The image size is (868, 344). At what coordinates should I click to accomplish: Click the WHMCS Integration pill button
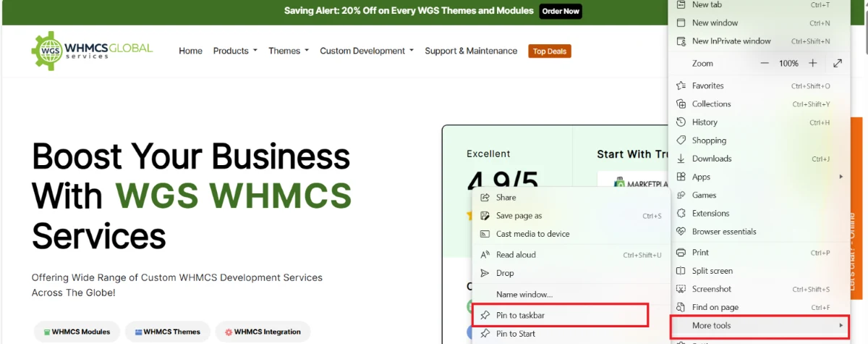(x=263, y=332)
